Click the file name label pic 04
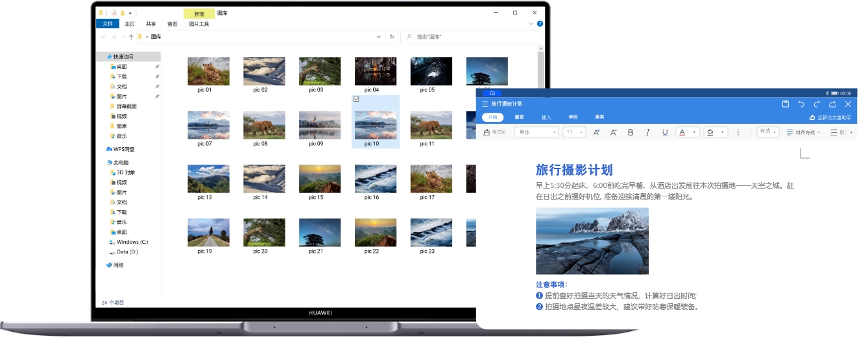 tap(372, 90)
